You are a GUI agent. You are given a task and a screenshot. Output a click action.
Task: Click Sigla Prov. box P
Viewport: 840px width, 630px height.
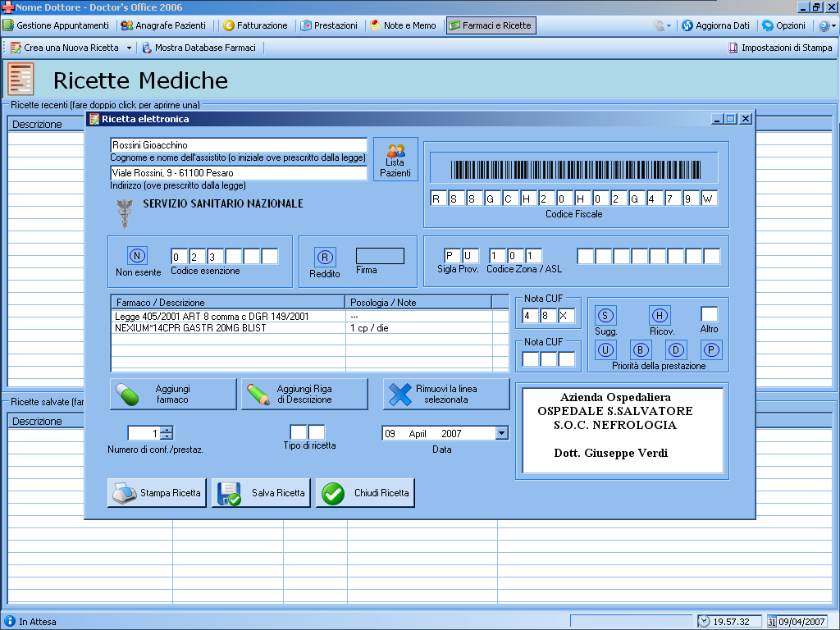[452, 256]
